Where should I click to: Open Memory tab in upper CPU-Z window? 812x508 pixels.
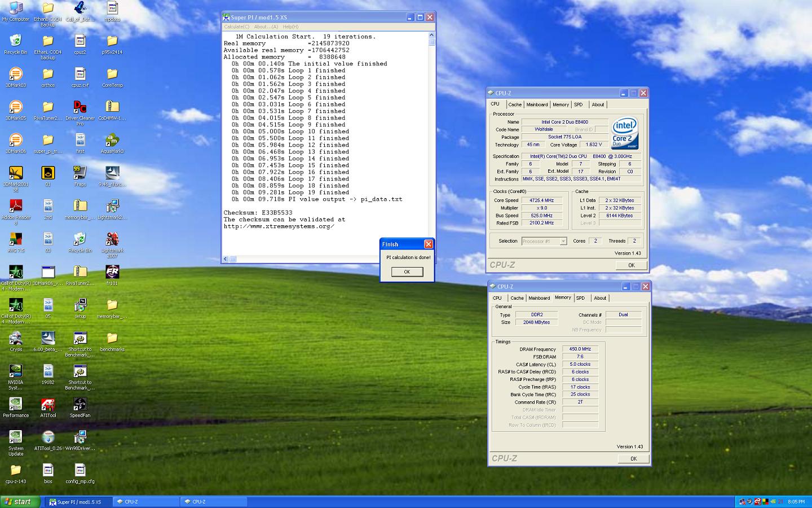coord(561,104)
